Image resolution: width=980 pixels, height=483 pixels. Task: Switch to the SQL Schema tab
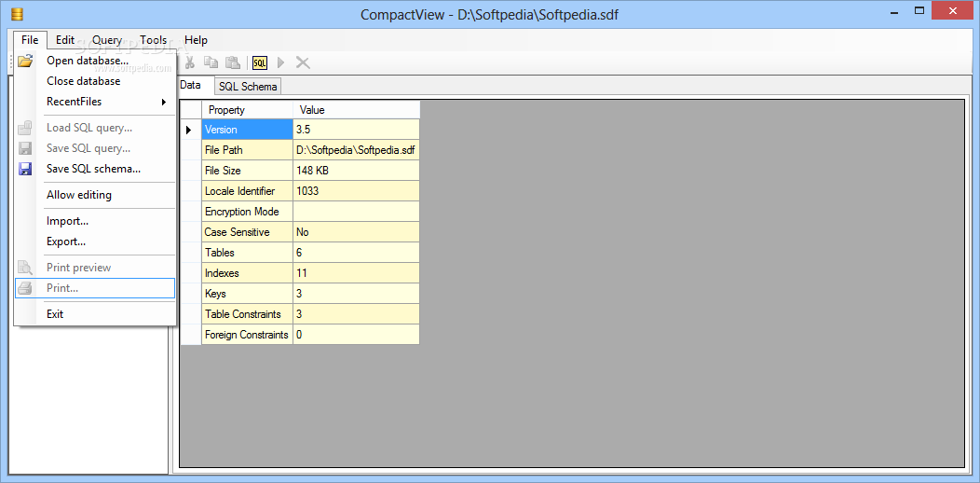point(248,87)
